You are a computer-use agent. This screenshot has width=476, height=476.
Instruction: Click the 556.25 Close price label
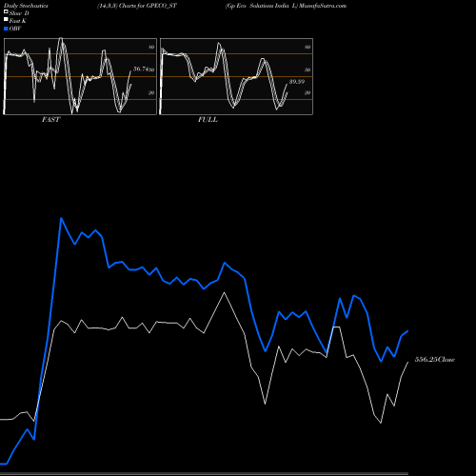pyautogui.click(x=435, y=360)
